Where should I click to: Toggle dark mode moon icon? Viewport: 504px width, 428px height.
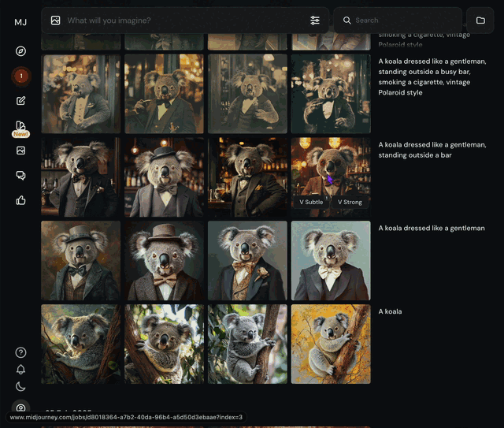(21, 386)
